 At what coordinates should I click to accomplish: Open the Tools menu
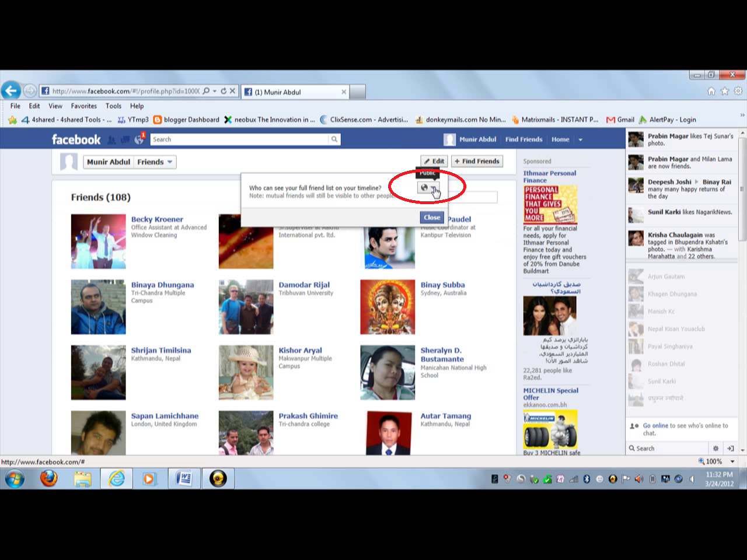[x=113, y=106]
